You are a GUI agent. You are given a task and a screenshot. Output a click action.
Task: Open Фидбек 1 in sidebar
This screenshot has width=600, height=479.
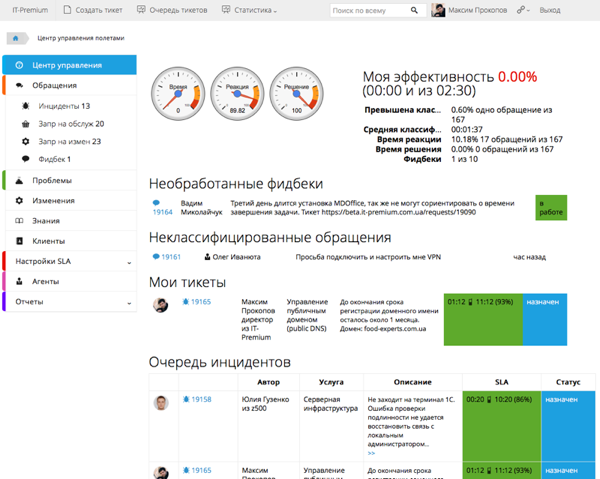pyautogui.click(x=55, y=159)
